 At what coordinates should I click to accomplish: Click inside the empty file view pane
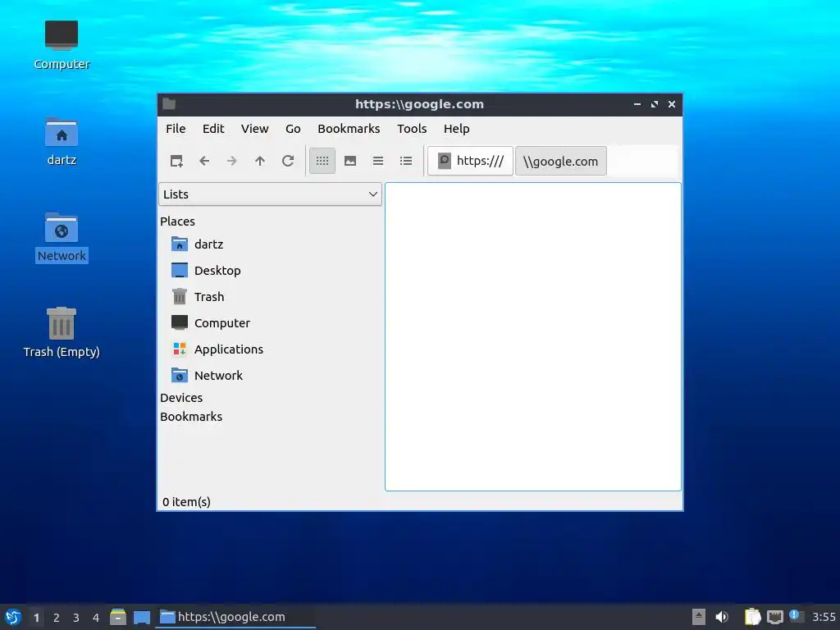tap(533, 336)
